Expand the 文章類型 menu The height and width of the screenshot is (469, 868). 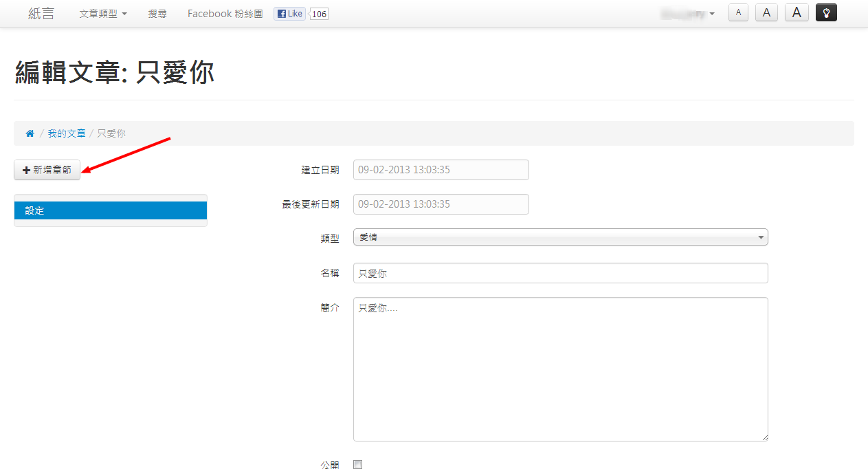click(103, 14)
